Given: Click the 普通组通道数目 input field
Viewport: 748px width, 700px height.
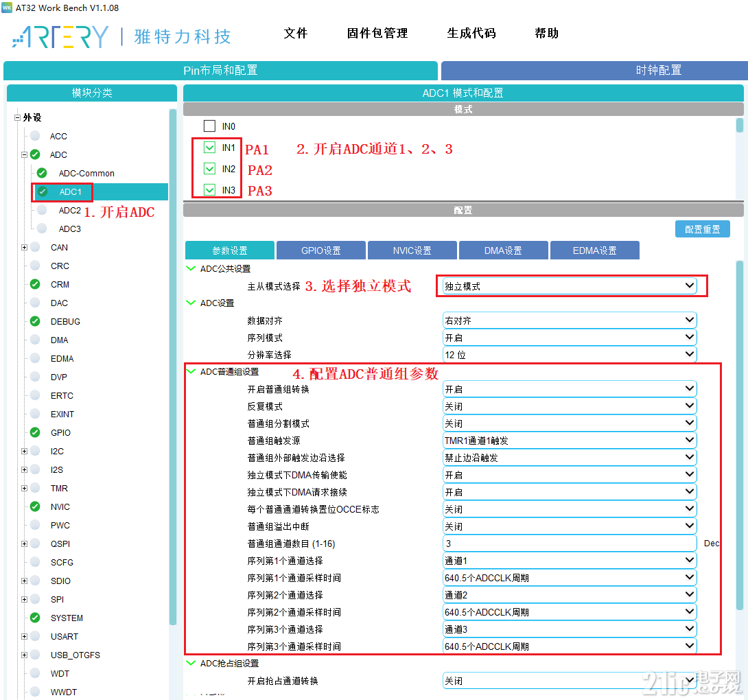Looking at the screenshot, I should point(570,544).
